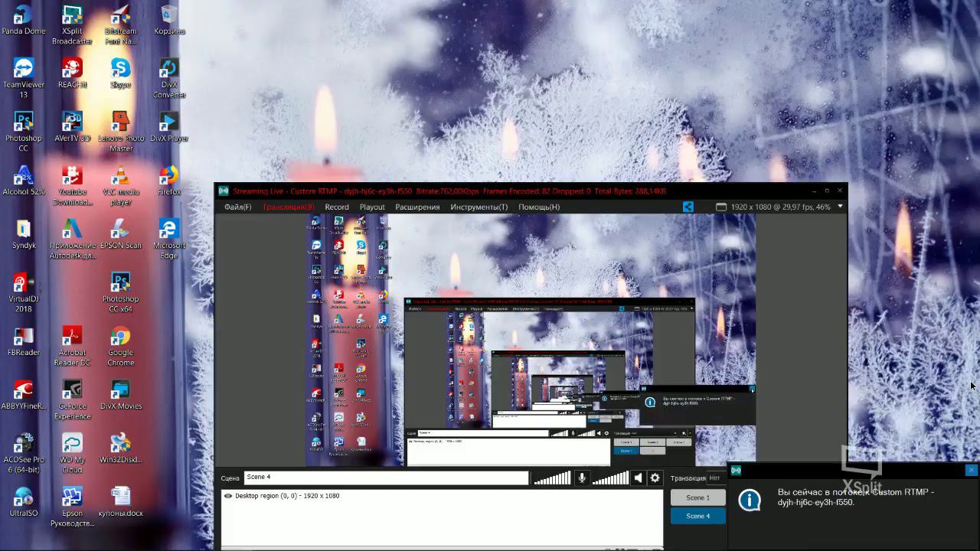Select the Scene 4 button
Image resolution: width=980 pixels, height=551 pixels.
coord(697,516)
